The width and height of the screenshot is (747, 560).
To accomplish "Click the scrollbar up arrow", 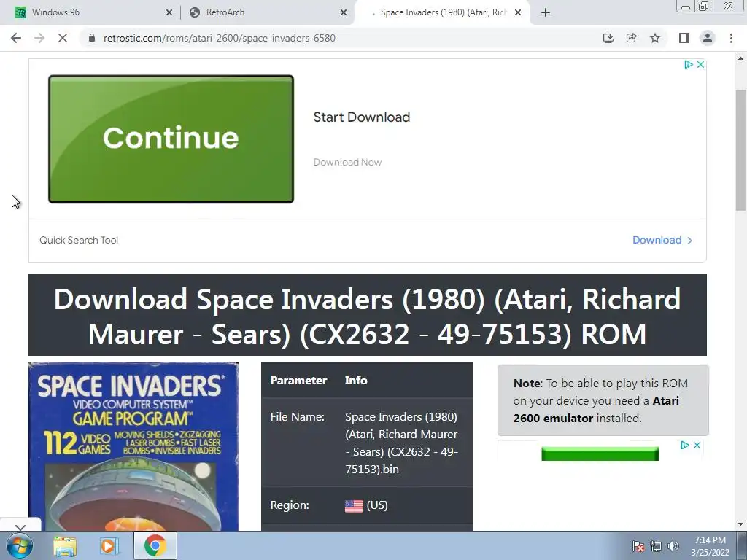I will [x=740, y=58].
